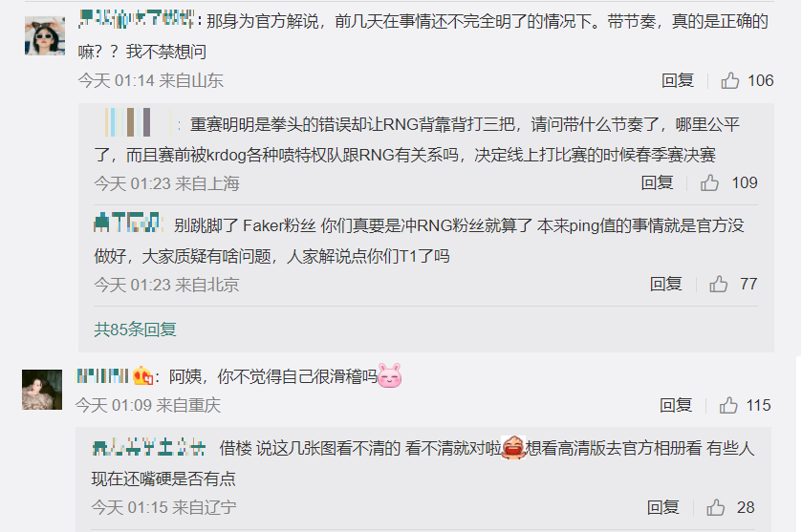Screen dimensions: 802x532
Task: Open username of the 上海 replier
Action: coord(136,122)
